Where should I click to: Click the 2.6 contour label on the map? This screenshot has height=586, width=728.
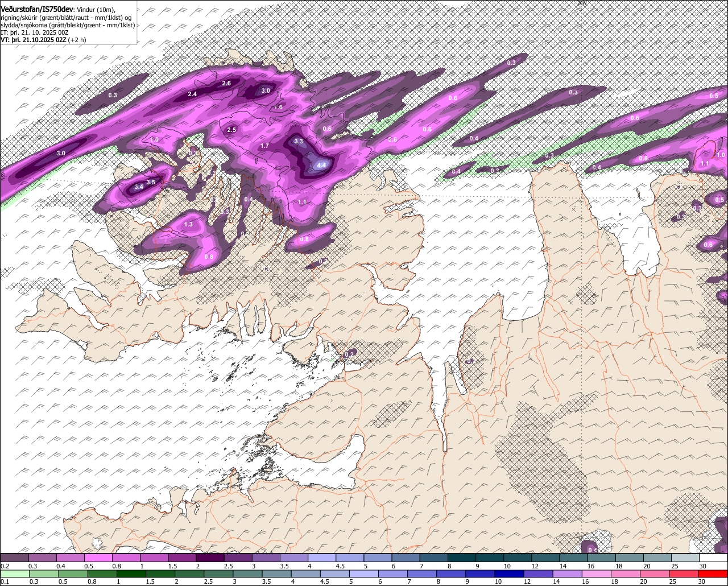point(226,83)
